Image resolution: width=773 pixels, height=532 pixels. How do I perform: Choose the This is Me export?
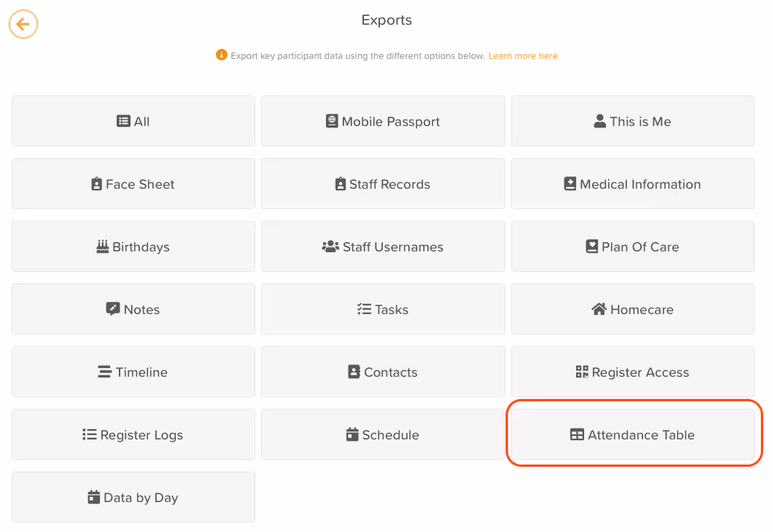point(632,121)
